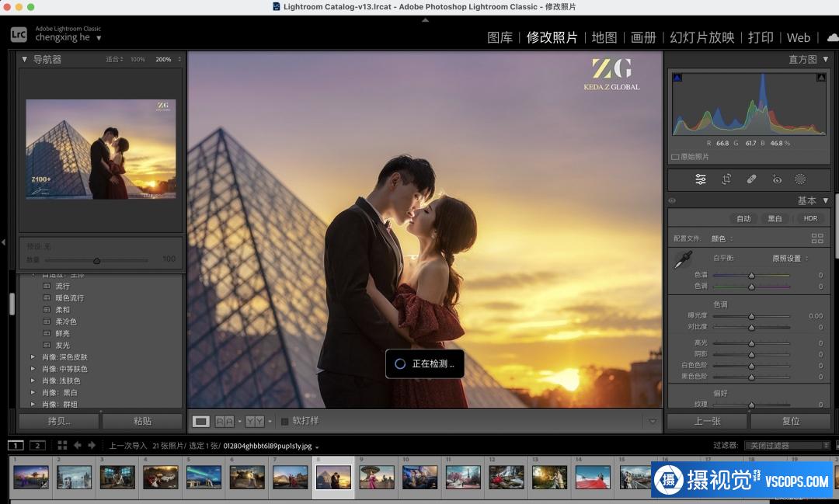Click the Paste (粘贴) button
This screenshot has width=839, height=504.
pos(142,421)
